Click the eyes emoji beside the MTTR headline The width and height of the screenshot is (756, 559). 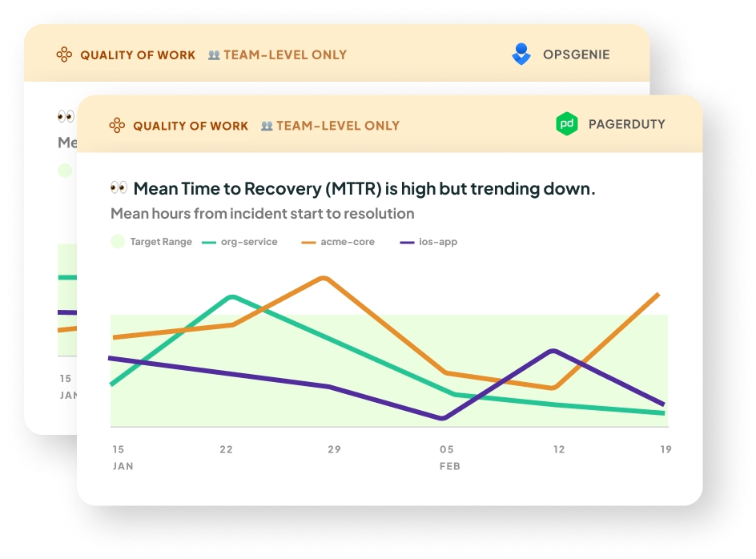[119, 188]
